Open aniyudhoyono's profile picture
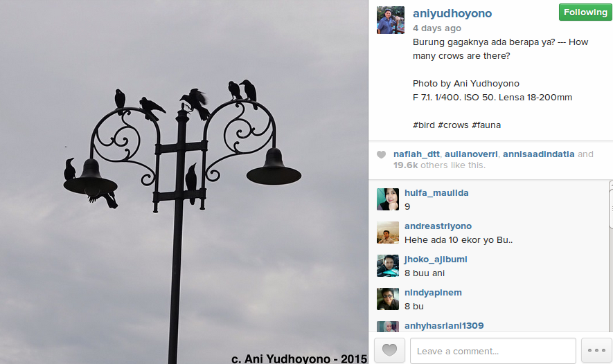The width and height of the screenshot is (613, 364). point(391,20)
